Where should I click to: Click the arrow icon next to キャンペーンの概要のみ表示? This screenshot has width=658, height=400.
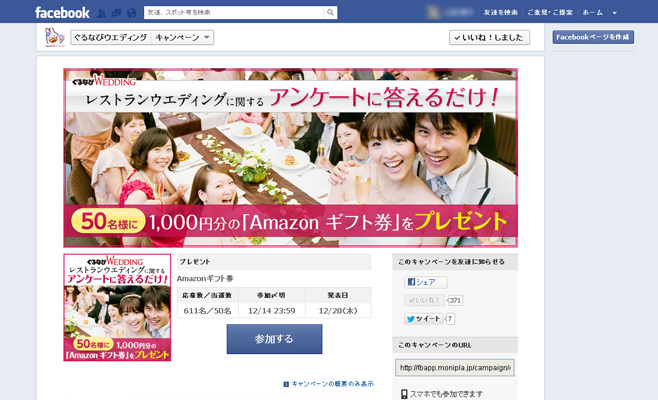pos(286,384)
